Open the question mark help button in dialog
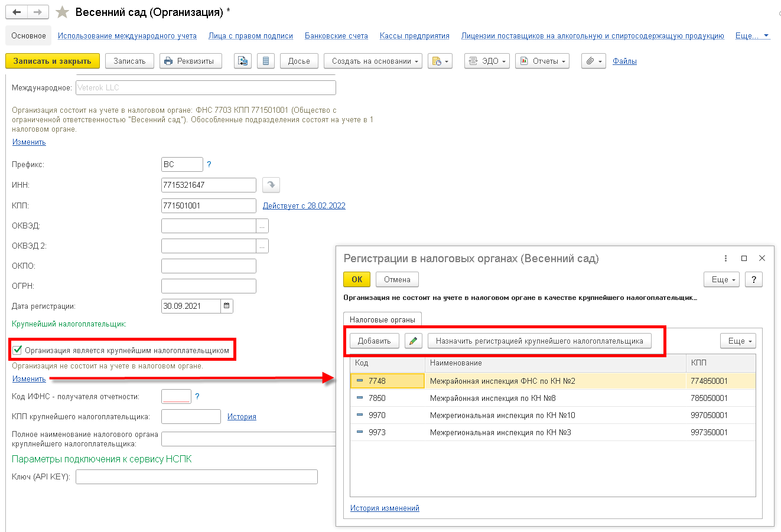This screenshot has width=781, height=532. (754, 279)
